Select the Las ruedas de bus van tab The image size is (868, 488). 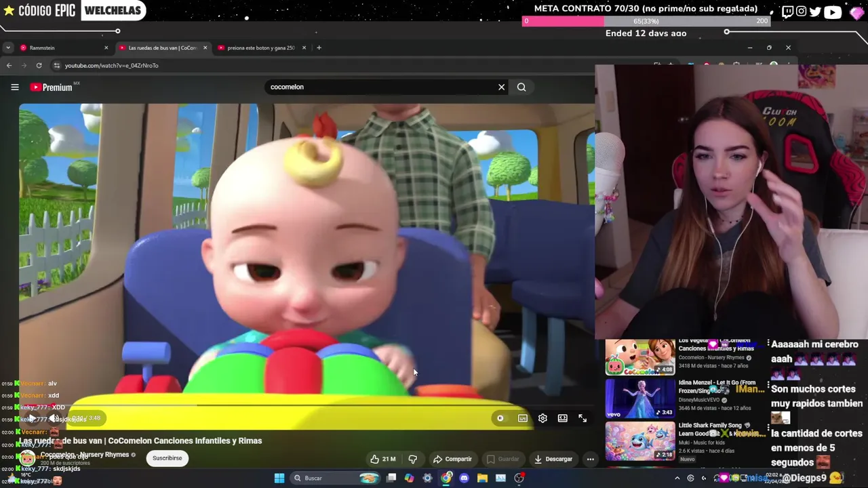pos(162,47)
